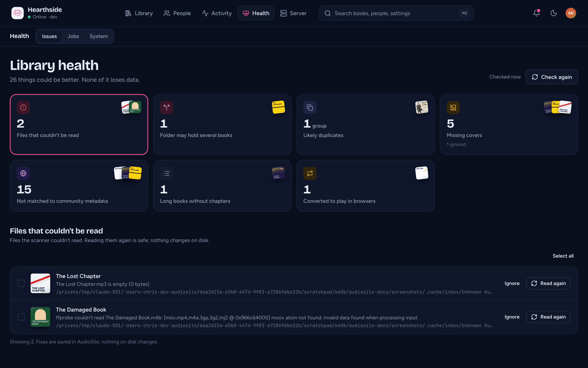Switch to the System tab

coord(99,36)
